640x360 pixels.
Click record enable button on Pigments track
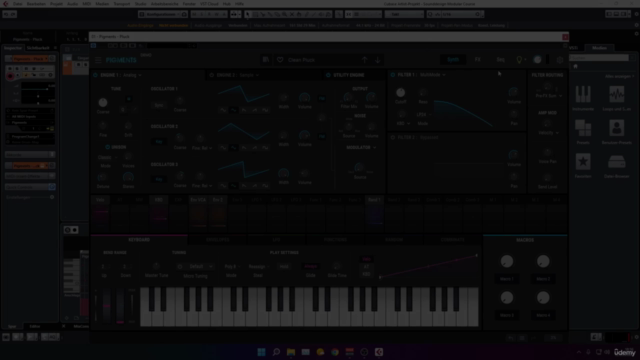[x=10, y=76]
